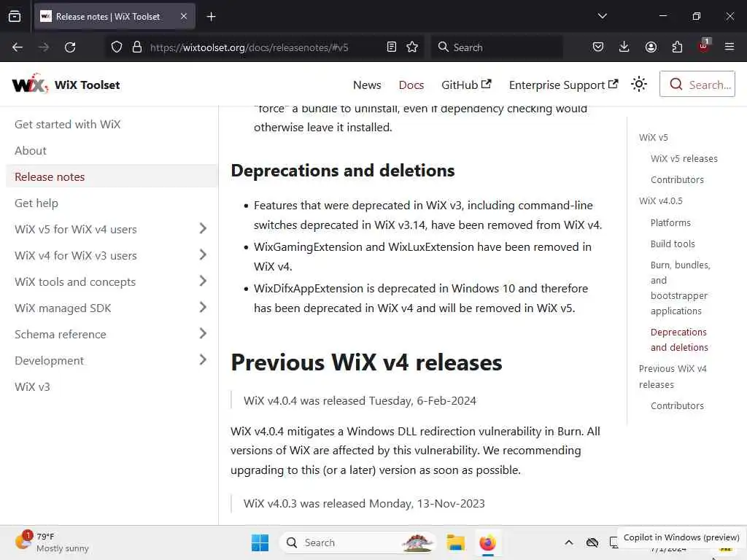Click Contributors under Previous WiX v4 releases
747x560 pixels.
pos(677,405)
